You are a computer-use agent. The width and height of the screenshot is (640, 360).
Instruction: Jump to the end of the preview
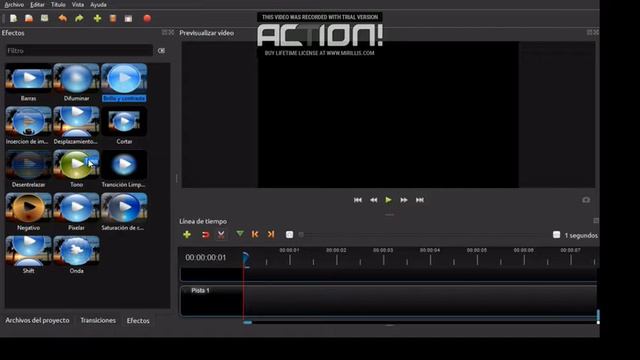coord(420,200)
